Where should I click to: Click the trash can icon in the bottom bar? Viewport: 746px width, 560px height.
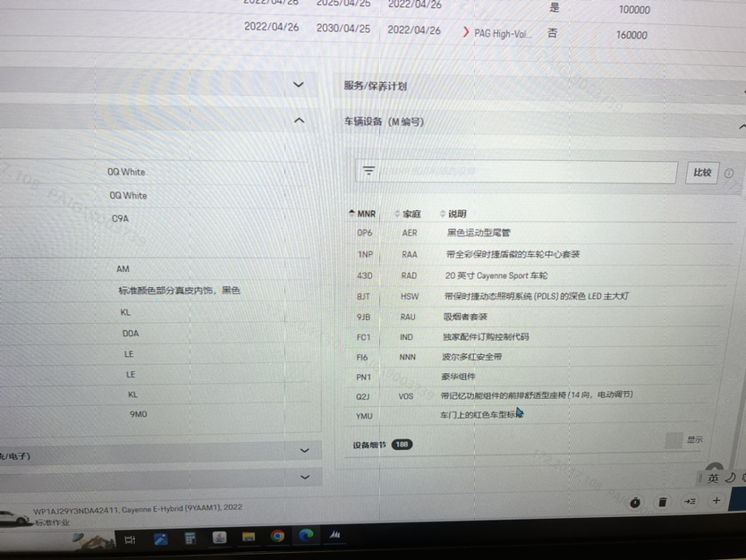(x=662, y=502)
